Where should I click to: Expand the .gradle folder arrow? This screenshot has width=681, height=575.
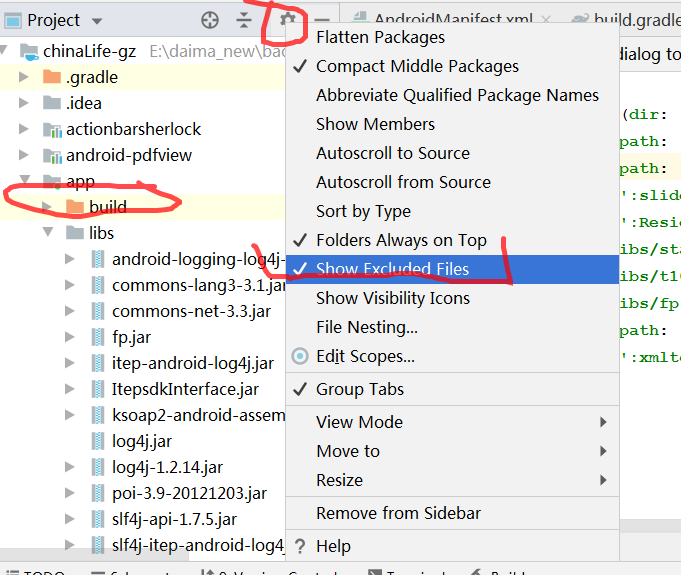point(23,77)
